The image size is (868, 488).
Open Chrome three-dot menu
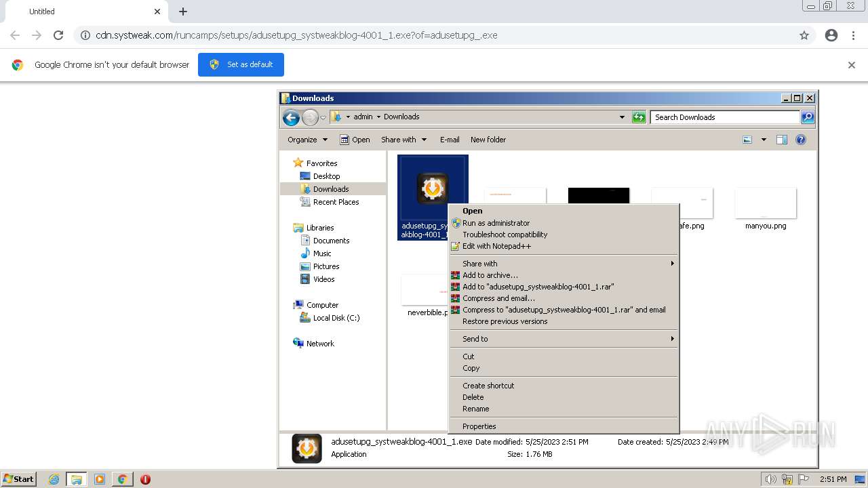click(x=854, y=35)
